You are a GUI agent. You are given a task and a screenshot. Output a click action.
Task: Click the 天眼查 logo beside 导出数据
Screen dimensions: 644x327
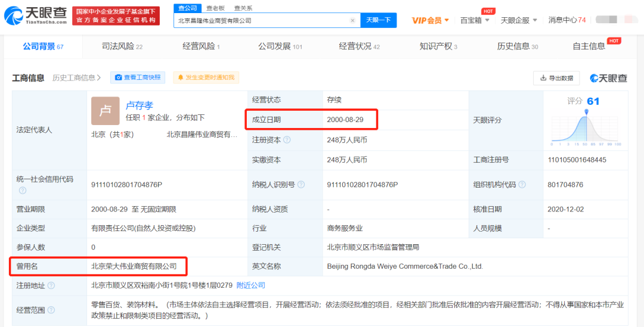[x=609, y=78]
